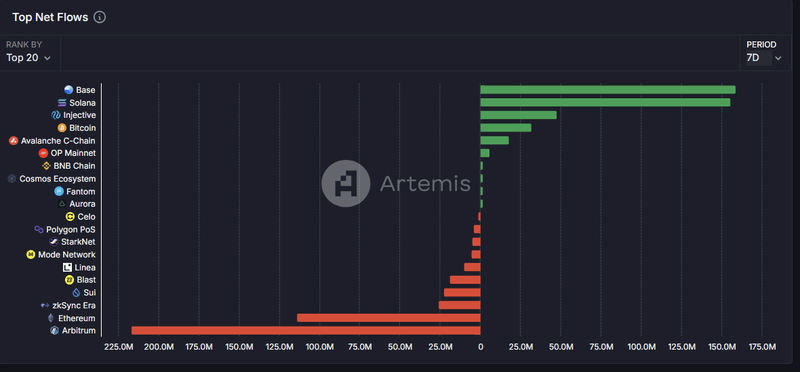This screenshot has width=800, height=372.
Task: Select the Bitcoin green bar
Action: pyautogui.click(x=506, y=128)
